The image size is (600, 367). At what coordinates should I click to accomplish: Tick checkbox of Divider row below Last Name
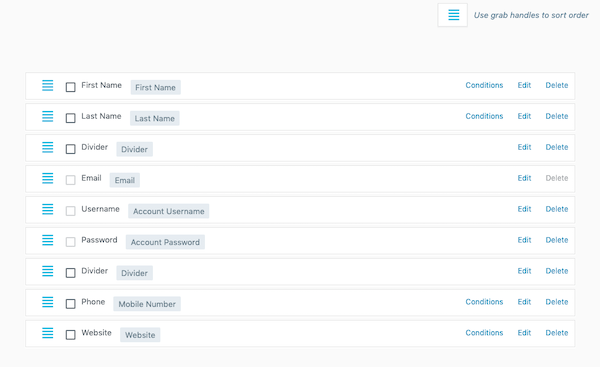pyautogui.click(x=70, y=149)
